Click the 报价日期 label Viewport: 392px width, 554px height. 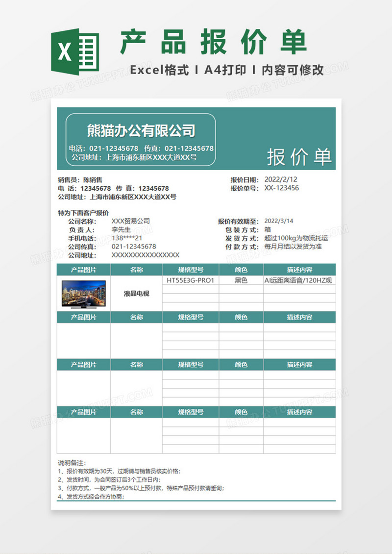pyautogui.click(x=245, y=180)
